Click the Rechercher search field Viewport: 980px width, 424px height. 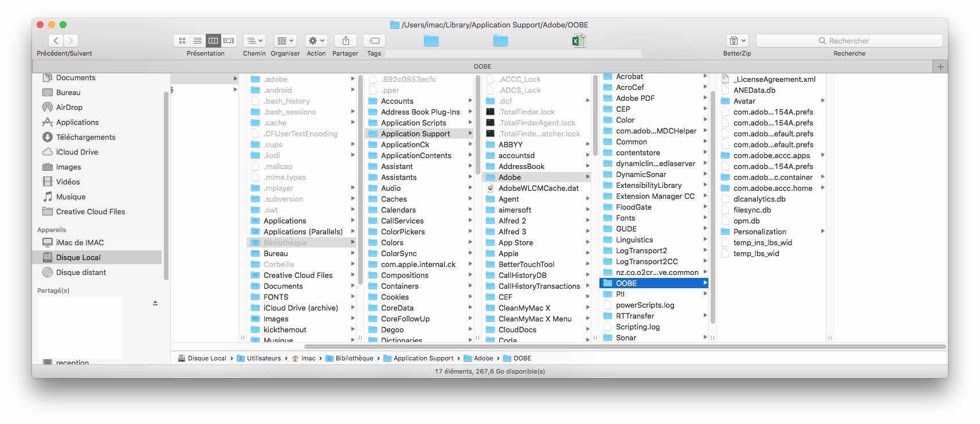849,41
